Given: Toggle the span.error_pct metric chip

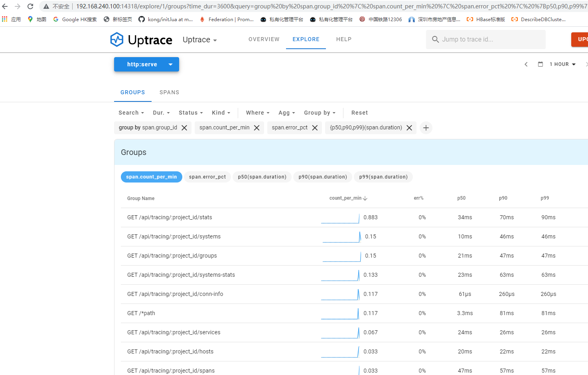Looking at the screenshot, I should pyautogui.click(x=207, y=177).
